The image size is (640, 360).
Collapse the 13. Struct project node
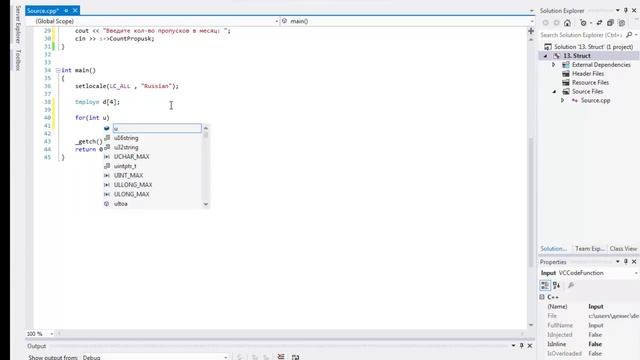[546, 56]
